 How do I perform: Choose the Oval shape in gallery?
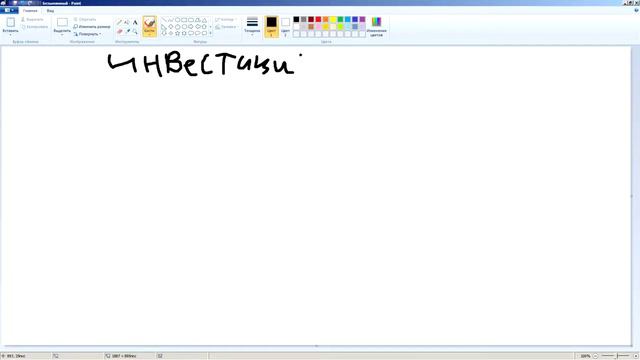point(178,20)
